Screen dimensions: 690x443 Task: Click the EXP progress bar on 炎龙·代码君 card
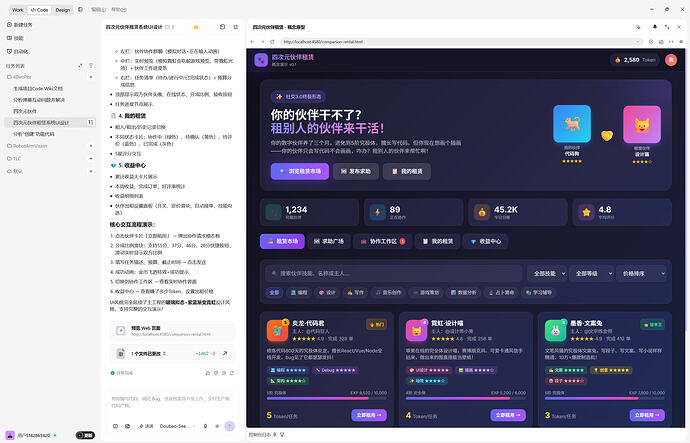pyautogui.click(x=327, y=398)
